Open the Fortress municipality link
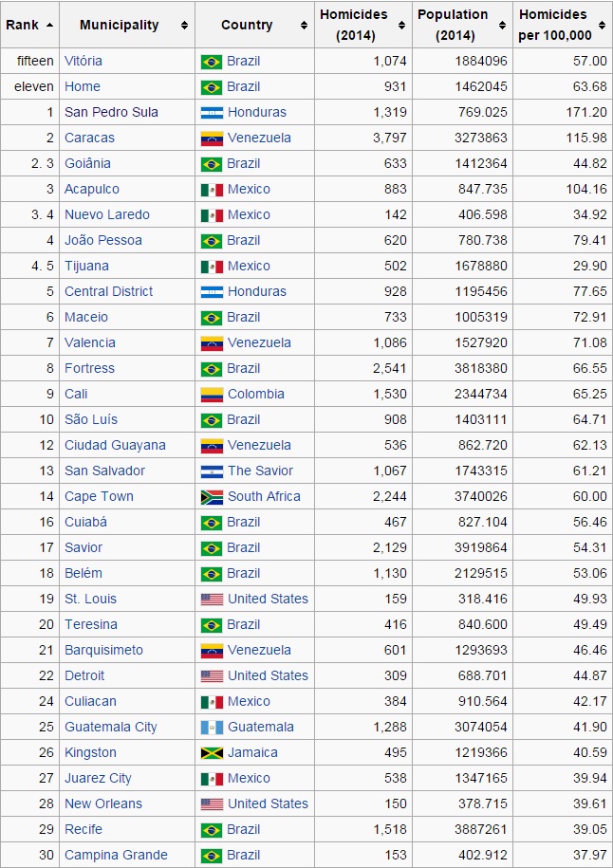The width and height of the screenshot is (613, 868). click(x=90, y=368)
